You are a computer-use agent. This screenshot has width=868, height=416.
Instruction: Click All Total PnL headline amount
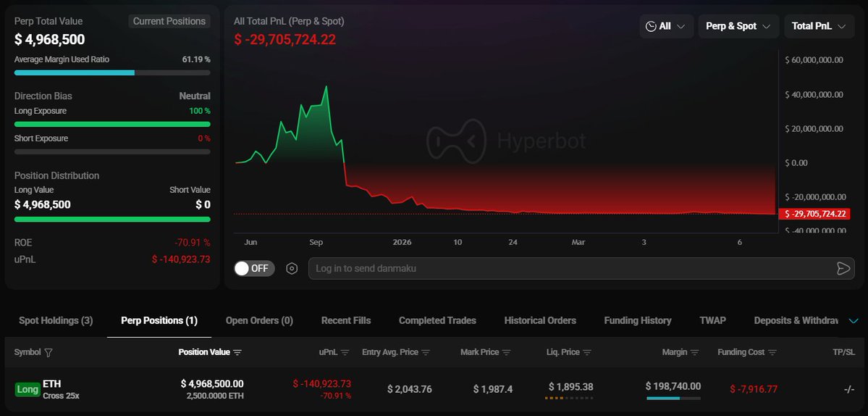(x=285, y=39)
